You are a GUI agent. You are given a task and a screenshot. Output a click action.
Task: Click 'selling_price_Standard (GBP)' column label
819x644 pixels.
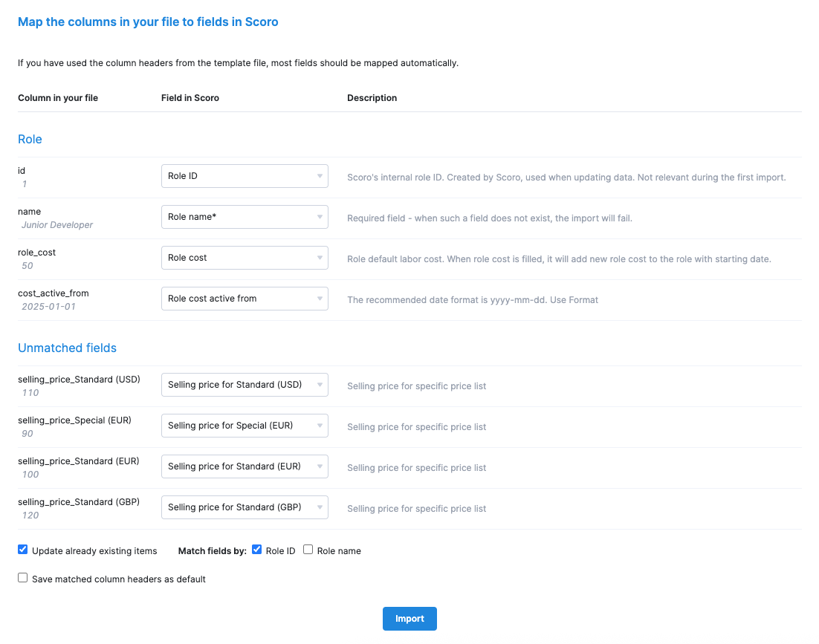(x=79, y=502)
